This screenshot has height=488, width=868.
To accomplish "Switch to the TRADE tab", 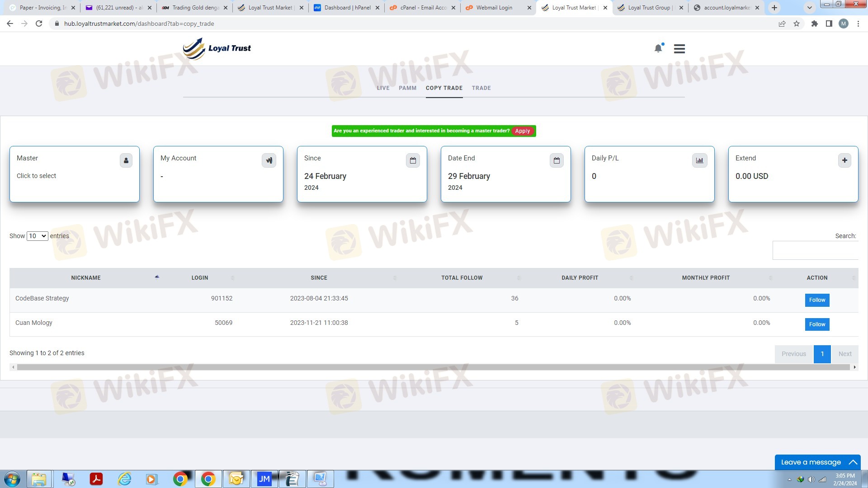I will pyautogui.click(x=481, y=88).
